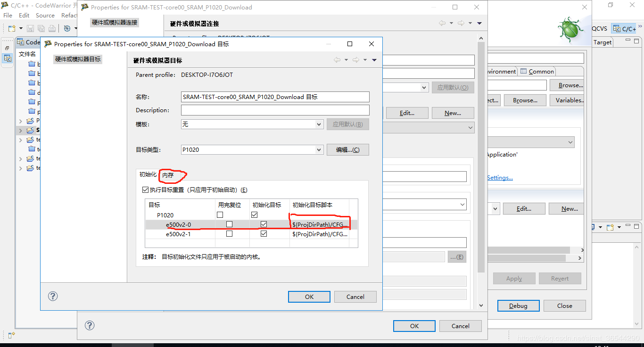Screen dimensions: 644x347
Task: Click the view menu triangle in dialog header
Action: [374, 60]
